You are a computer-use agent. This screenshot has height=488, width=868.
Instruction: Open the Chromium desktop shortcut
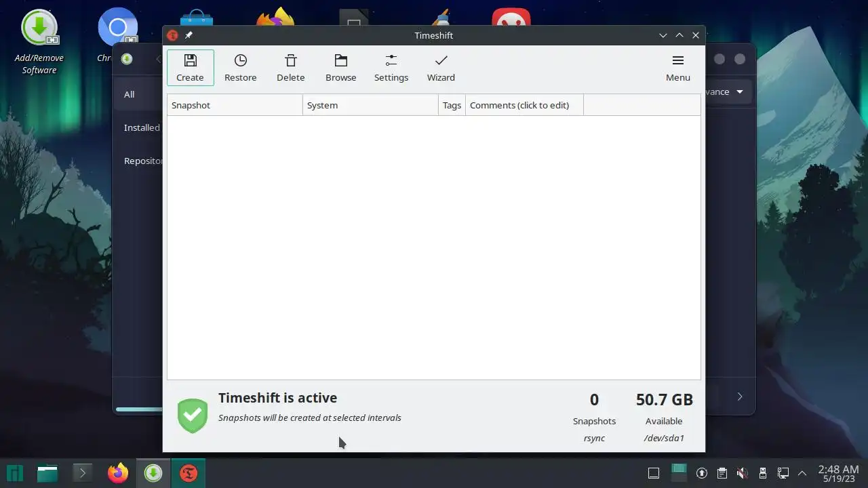coord(118,34)
